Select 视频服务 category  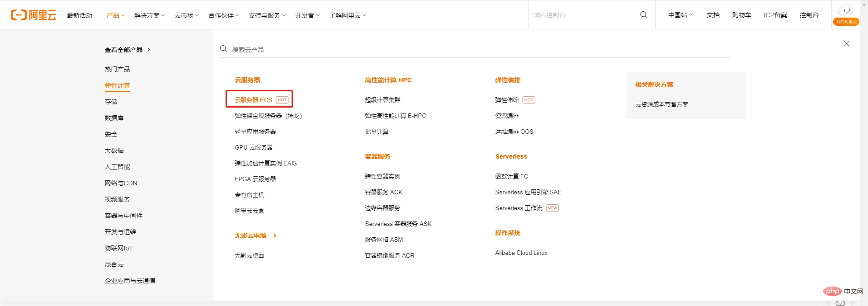(117, 199)
